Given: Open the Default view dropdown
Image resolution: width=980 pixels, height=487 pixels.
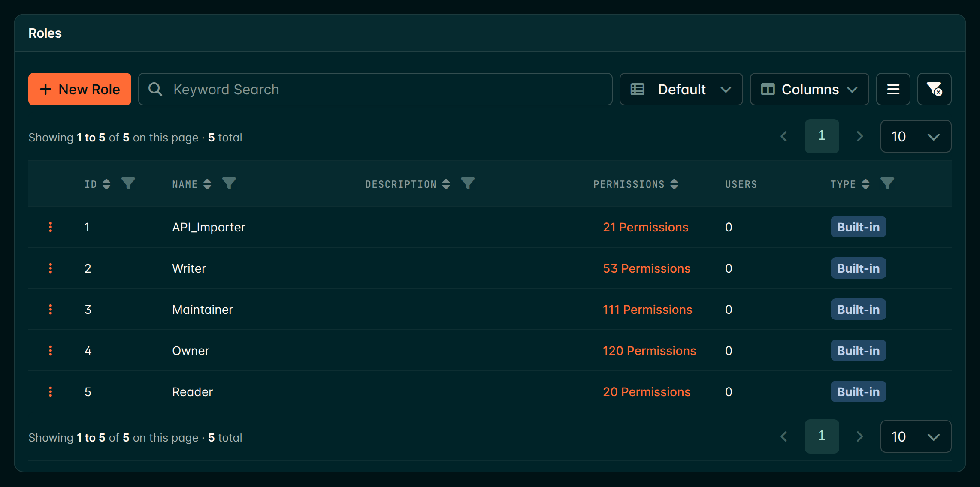Looking at the screenshot, I should click(681, 89).
